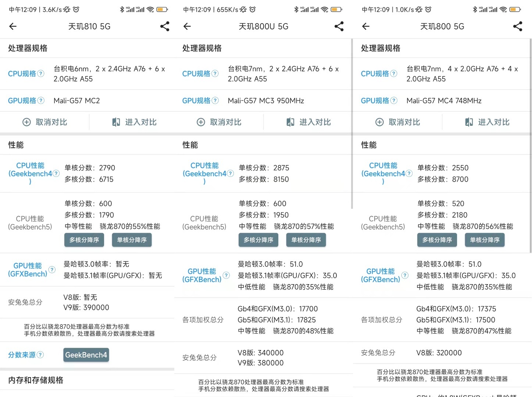Viewport: 532px width, 397px height.
Task: Open Geekbench4 help icon on 天玑810 panel
Action: [x=56, y=174]
